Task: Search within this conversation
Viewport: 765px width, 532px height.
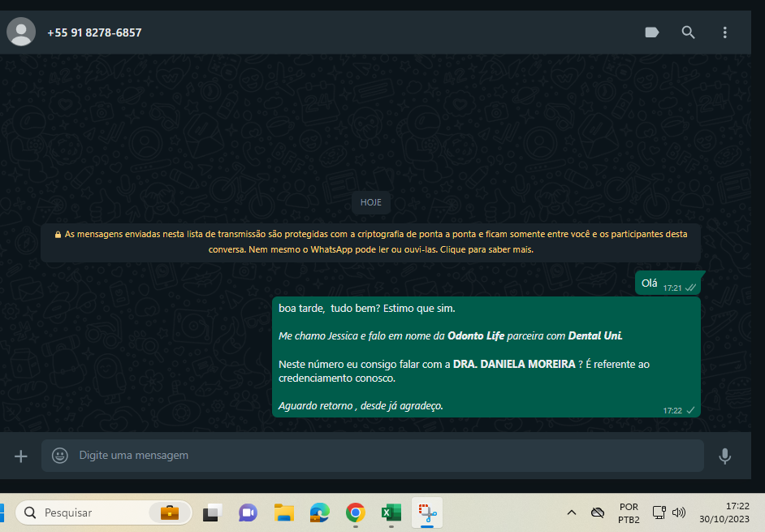Action: [x=689, y=32]
